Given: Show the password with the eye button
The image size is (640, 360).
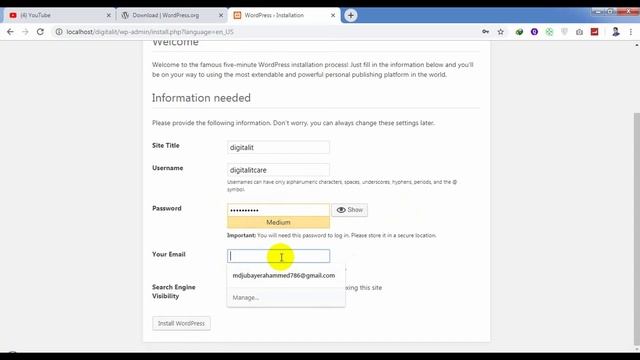Looking at the screenshot, I should (349, 210).
